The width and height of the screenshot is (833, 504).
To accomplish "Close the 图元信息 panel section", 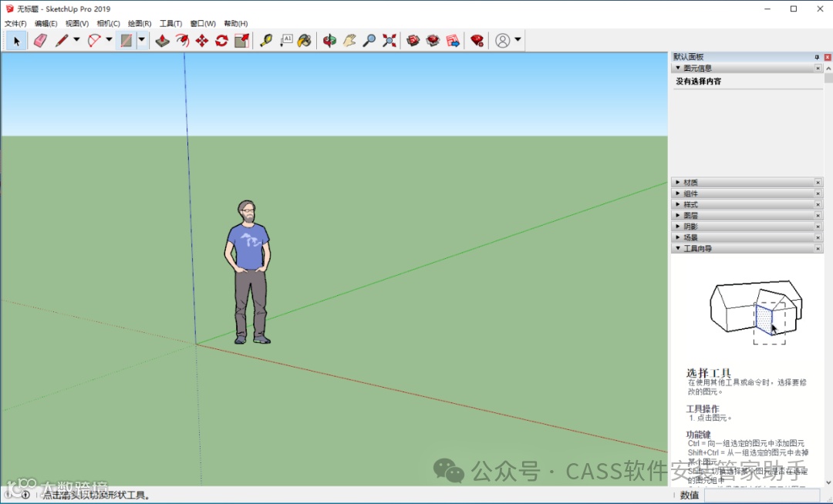I will pyautogui.click(x=818, y=68).
